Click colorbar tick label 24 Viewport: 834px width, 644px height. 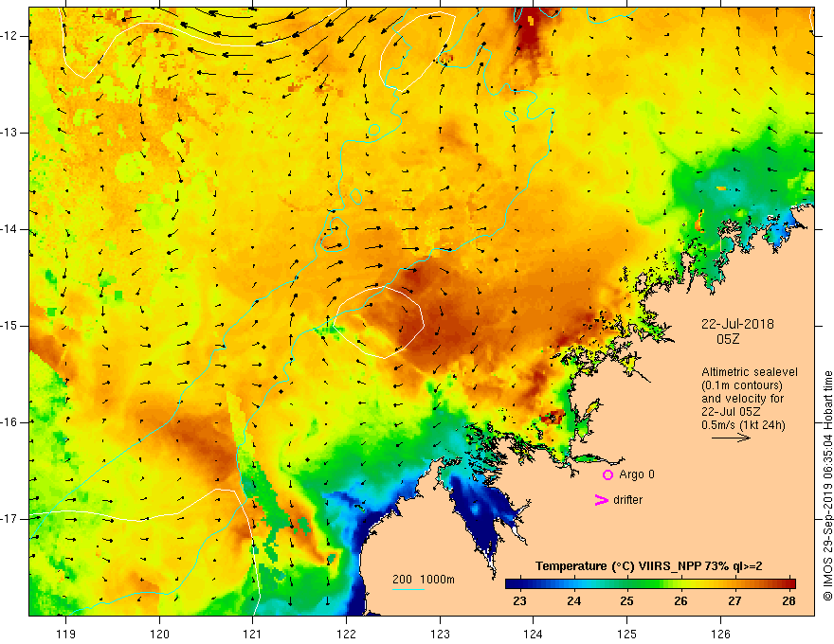coord(573,601)
